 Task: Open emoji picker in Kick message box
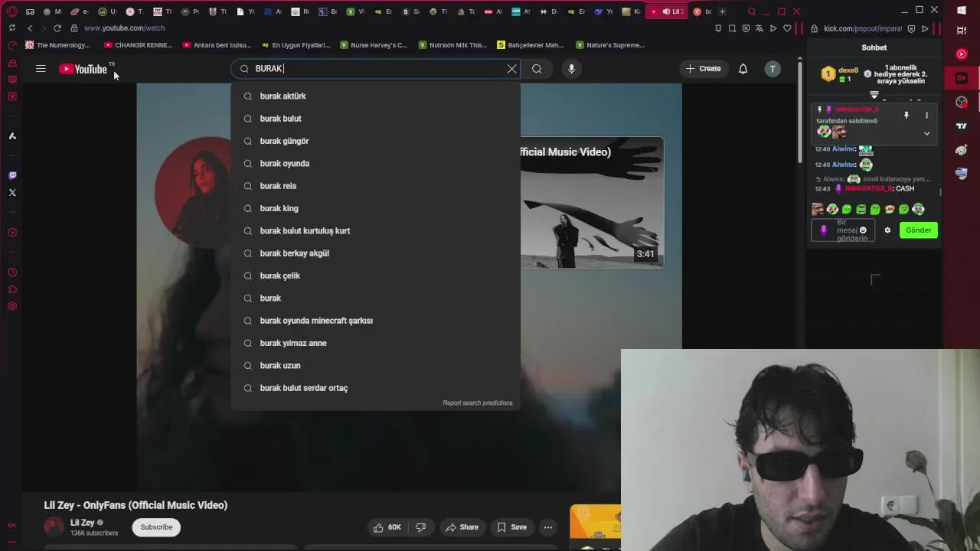coord(863,230)
